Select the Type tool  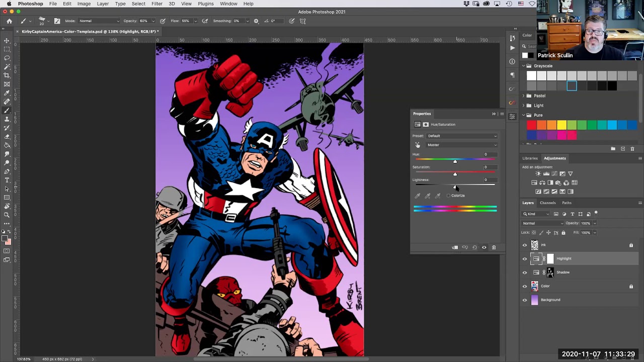(7, 180)
